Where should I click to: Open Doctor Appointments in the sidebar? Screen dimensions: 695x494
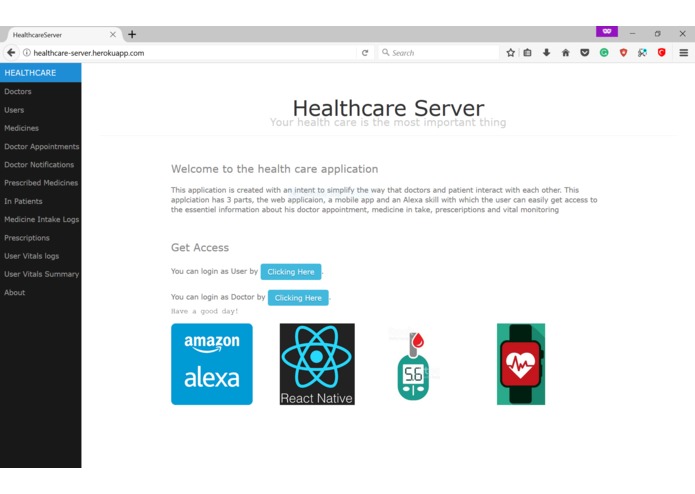pos(40,146)
